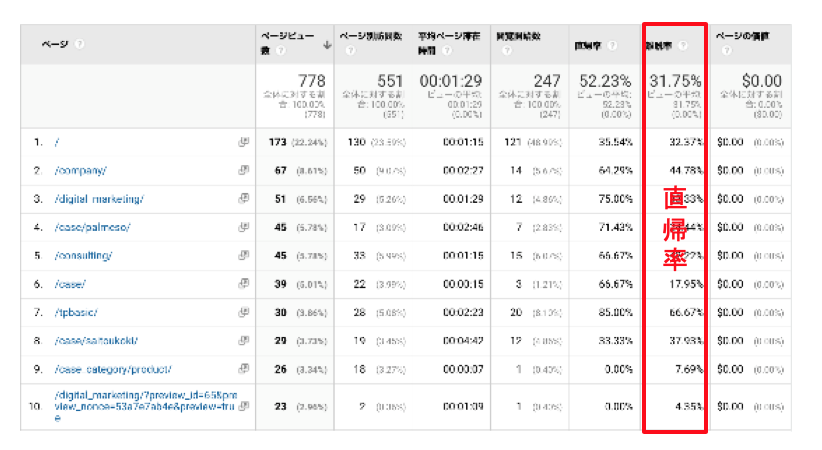Click the help icon next to ページ header
The width and height of the screenshot is (822, 450).
point(79,45)
